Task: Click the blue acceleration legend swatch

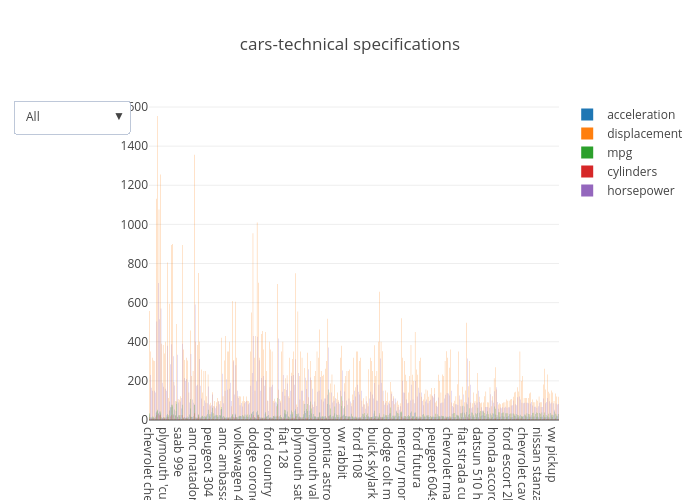Action: (x=587, y=115)
